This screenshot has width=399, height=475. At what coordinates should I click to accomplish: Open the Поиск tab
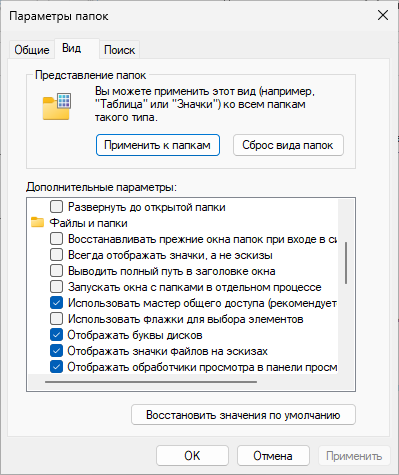(119, 50)
